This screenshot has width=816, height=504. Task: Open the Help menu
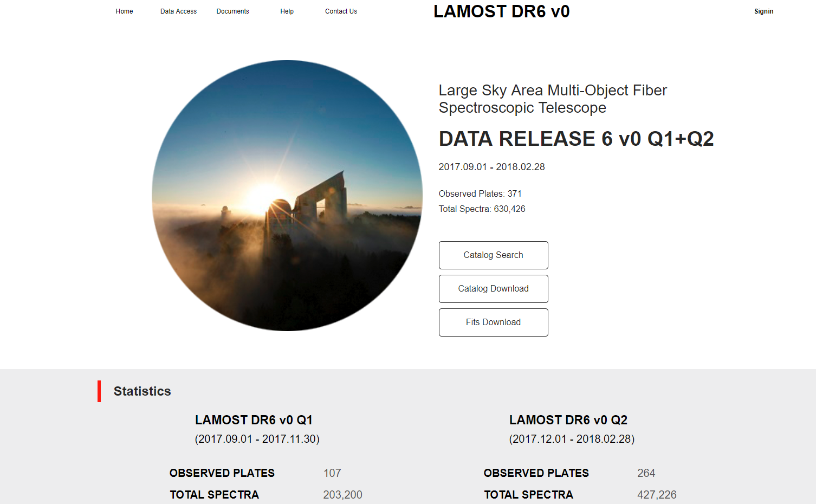287,11
